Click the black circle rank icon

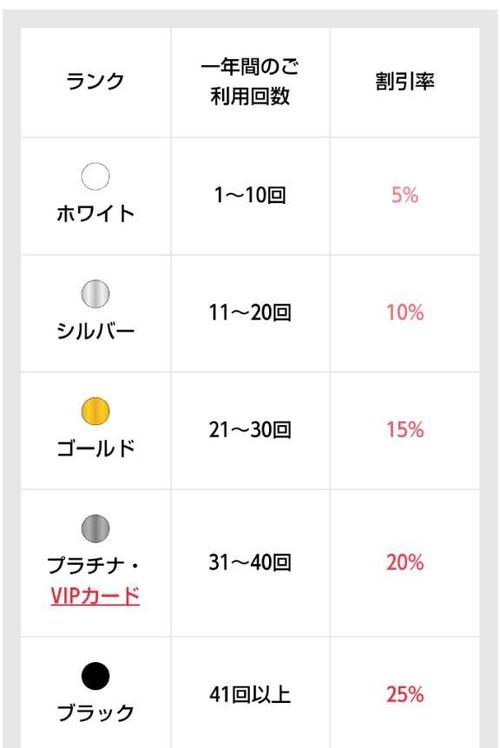click(95, 676)
